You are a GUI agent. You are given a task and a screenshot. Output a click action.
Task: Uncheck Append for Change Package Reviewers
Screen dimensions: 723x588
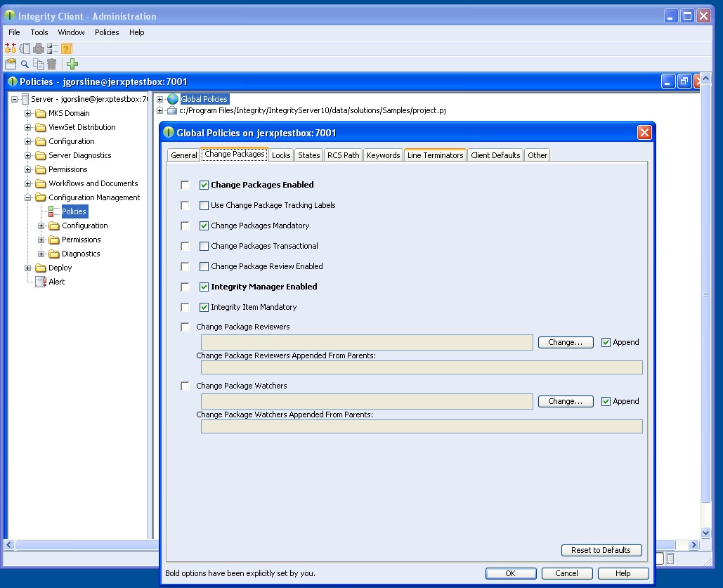pos(606,342)
